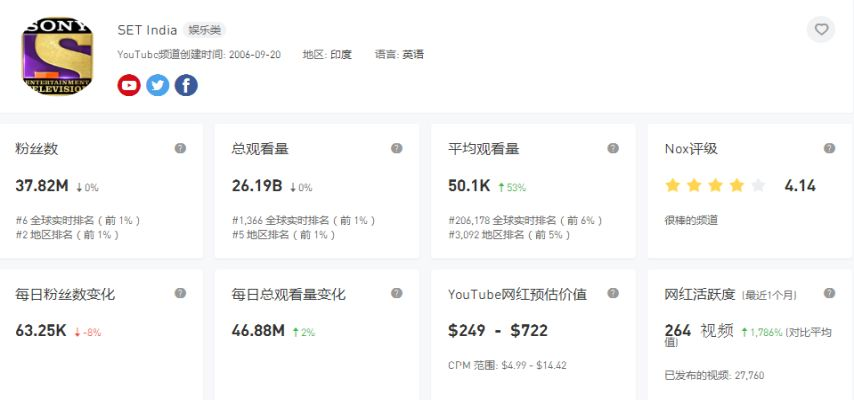Click the red -8% decrease indicator
The height and width of the screenshot is (401, 854).
87,332
